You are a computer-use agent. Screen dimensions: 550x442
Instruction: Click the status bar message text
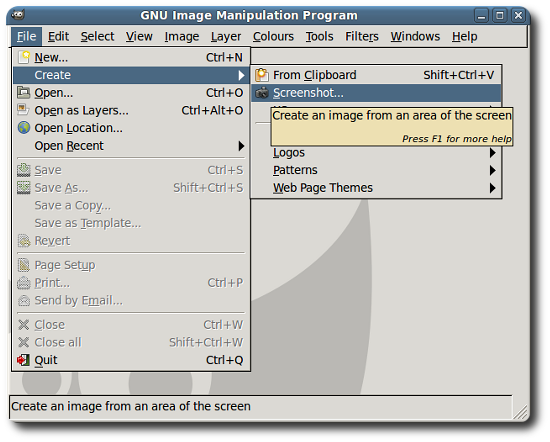coord(131,406)
